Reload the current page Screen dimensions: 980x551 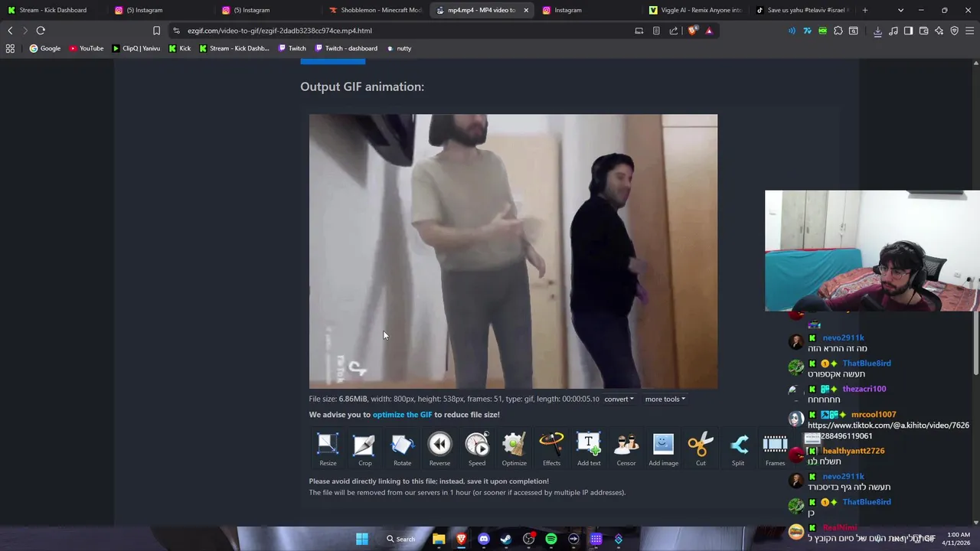[x=41, y=31]
